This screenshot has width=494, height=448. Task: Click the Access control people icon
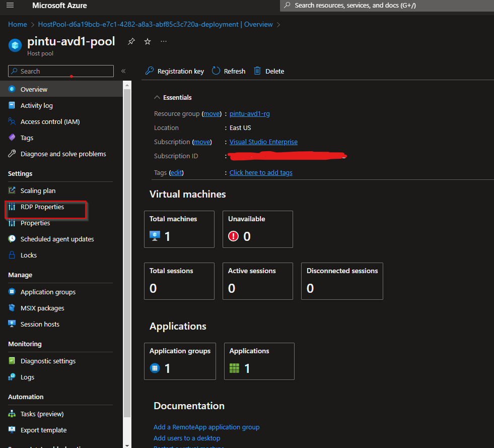[x=12, y=121]
